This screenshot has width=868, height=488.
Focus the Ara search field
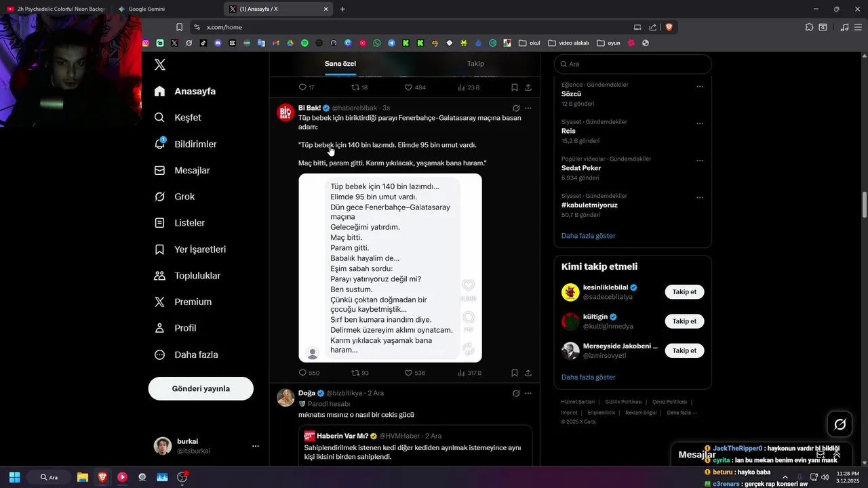(x=633, y=64)
